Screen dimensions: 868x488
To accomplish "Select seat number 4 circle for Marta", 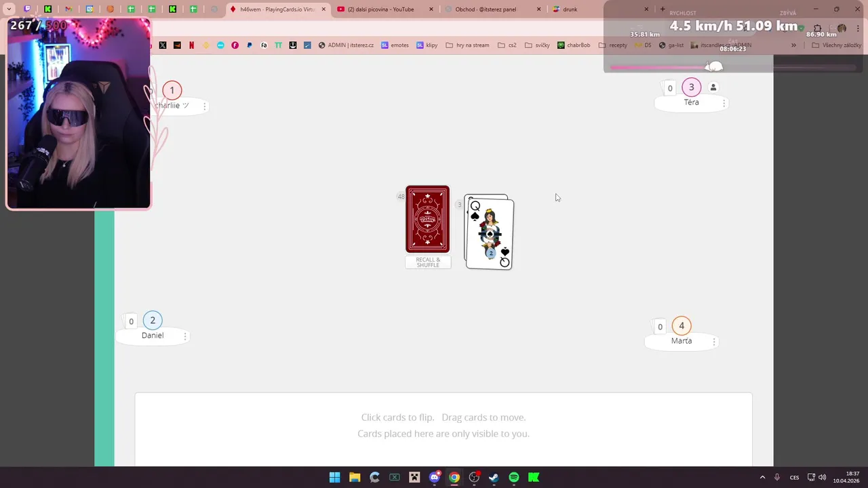I will click(682, 326).
